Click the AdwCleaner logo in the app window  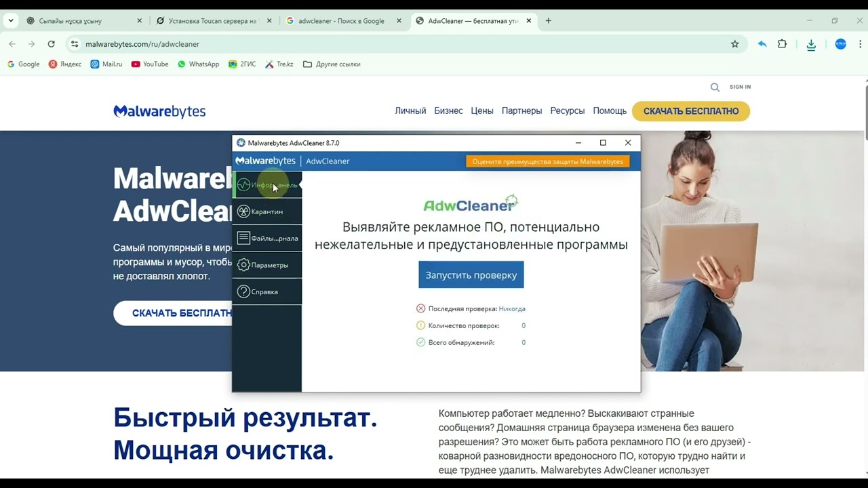(471, 203)
